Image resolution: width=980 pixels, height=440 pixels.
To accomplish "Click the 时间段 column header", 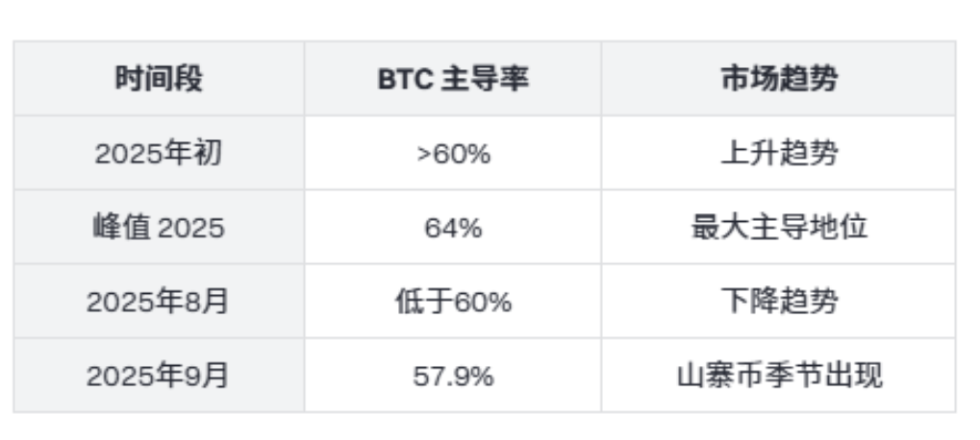I will coord(159,79).
